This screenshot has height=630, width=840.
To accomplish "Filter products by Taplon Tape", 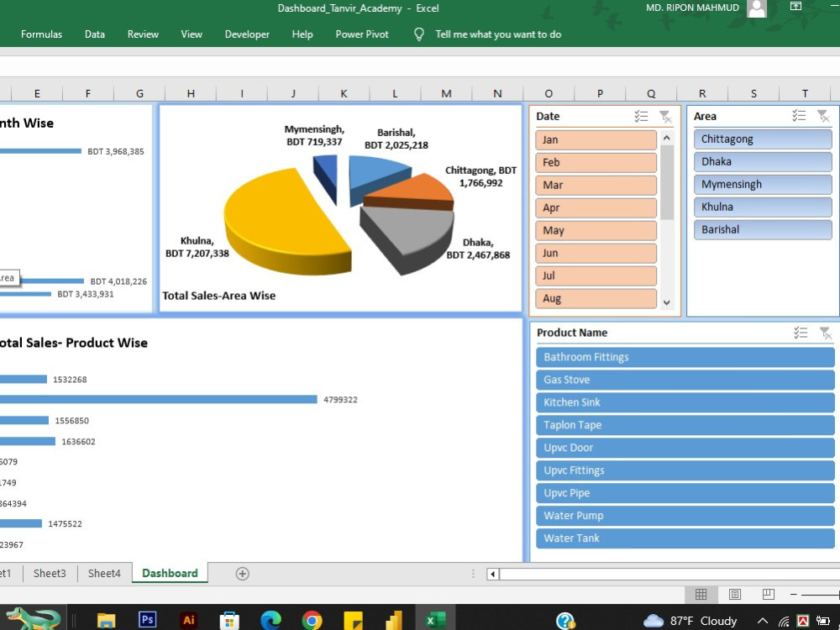I will (x=685, y=425).
